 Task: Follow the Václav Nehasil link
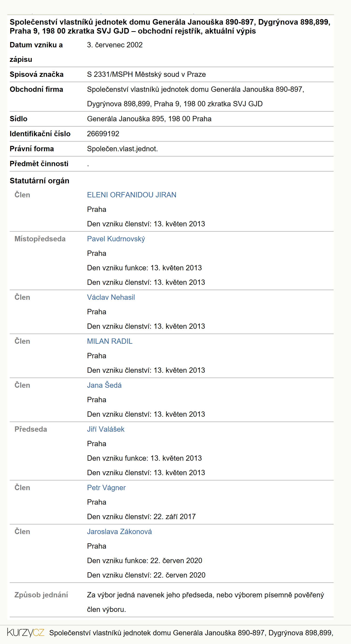(x=111, y=297)
